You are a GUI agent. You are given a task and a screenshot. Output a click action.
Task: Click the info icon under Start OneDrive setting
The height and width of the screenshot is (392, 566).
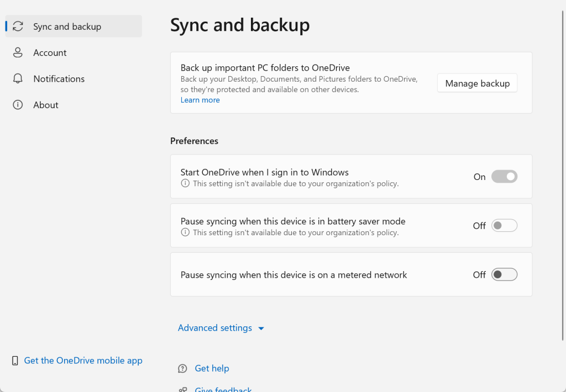185,183
